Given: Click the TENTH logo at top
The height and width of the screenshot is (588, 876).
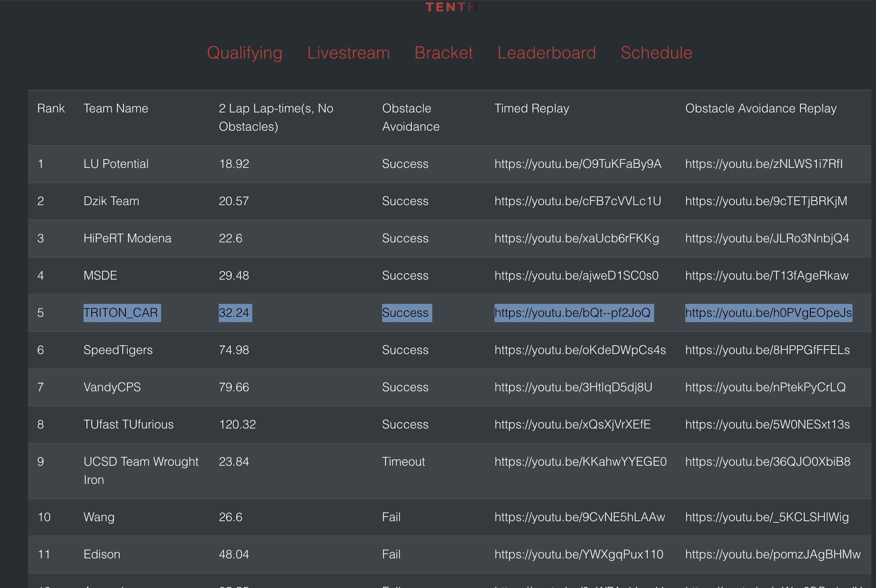Looking at the screenshot, I should click(451, 7).
